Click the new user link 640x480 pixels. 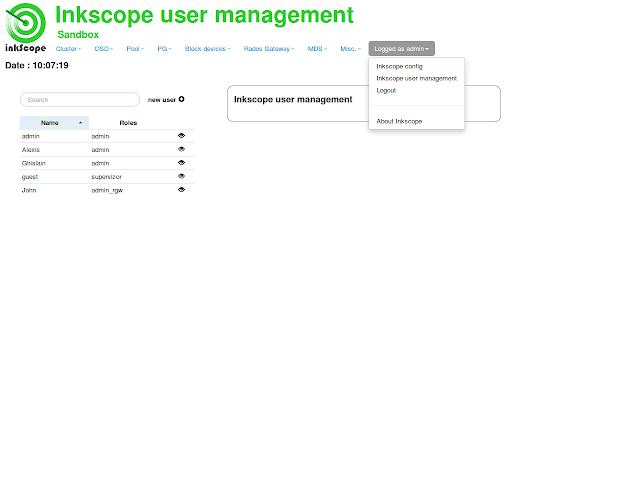(162, 100)
